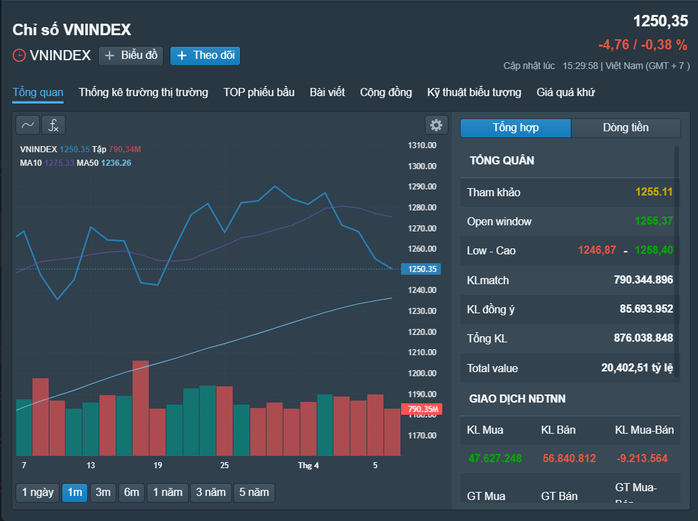Click MA50 legend value 1236.26
Viewport: 698px width, 521px height.
(x=116, y=163)
